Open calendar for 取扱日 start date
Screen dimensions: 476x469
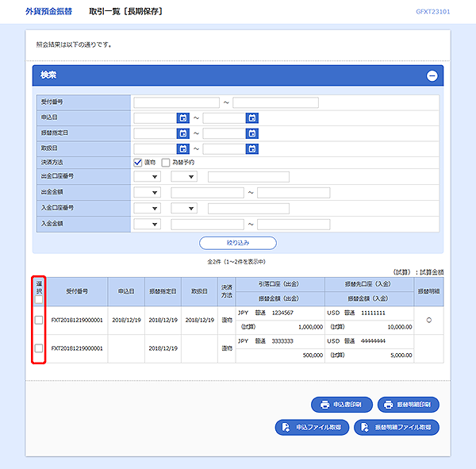point(182,149)
